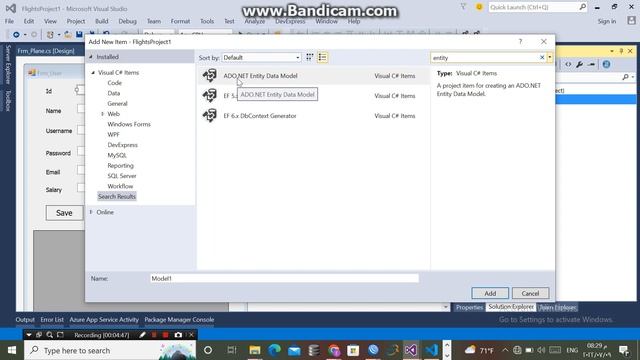The height and width of the screenshot is (360, 640).
Task: Select the WPF category
Action: click(x=113, y=134)
